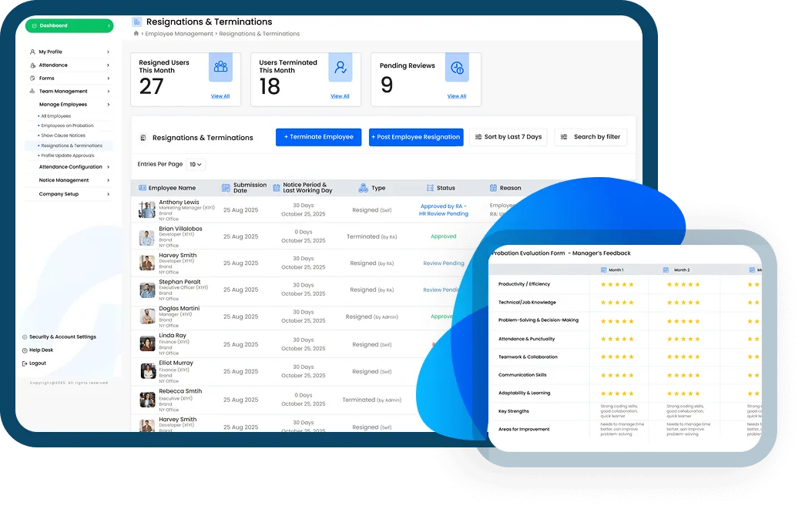Open the Entries Per Page dropdown

pos(196,165)
